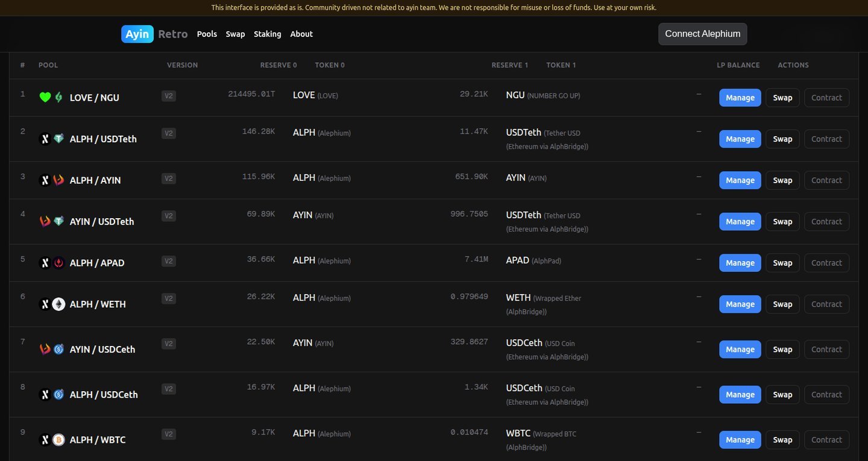Swap in the ALPH / USDTeth pool row

[x=783, y=139]
